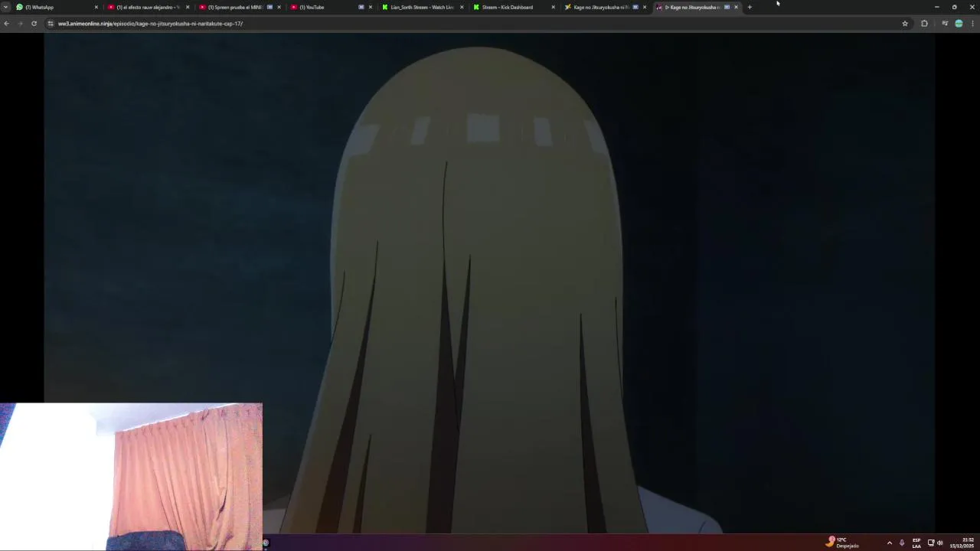Click the audio indicator on the Spreen tab
Screen dimensions: 980x551
tap(269, 7)
